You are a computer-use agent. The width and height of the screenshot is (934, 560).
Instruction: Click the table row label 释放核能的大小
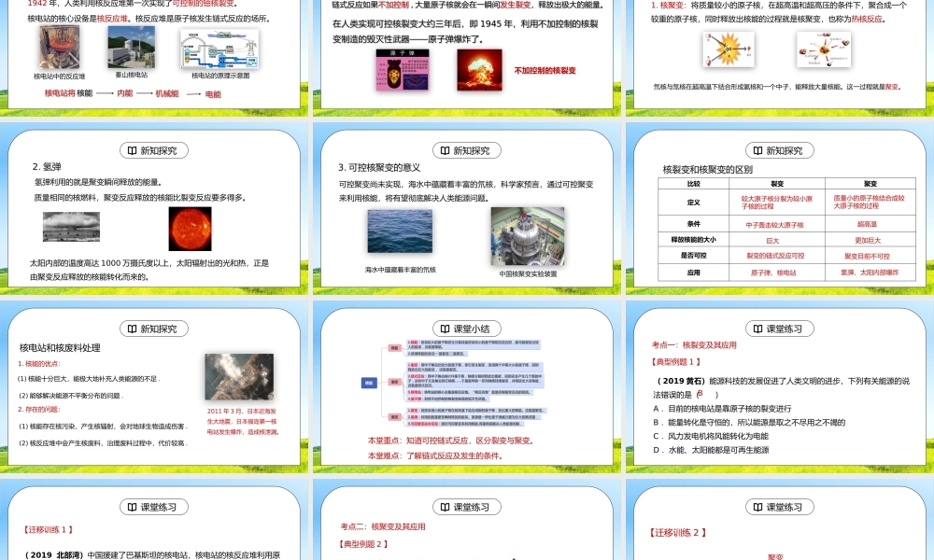pos(693,239)
